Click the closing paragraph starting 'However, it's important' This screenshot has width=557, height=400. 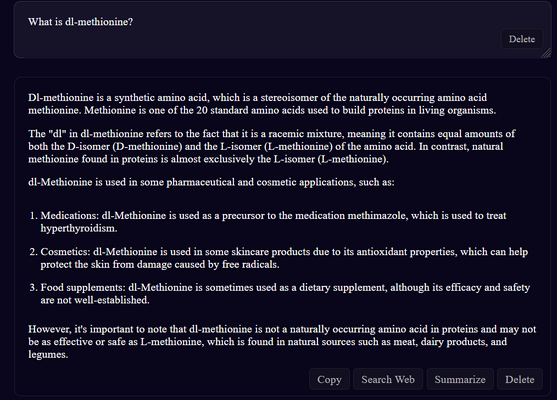click(x=282, y=341)
